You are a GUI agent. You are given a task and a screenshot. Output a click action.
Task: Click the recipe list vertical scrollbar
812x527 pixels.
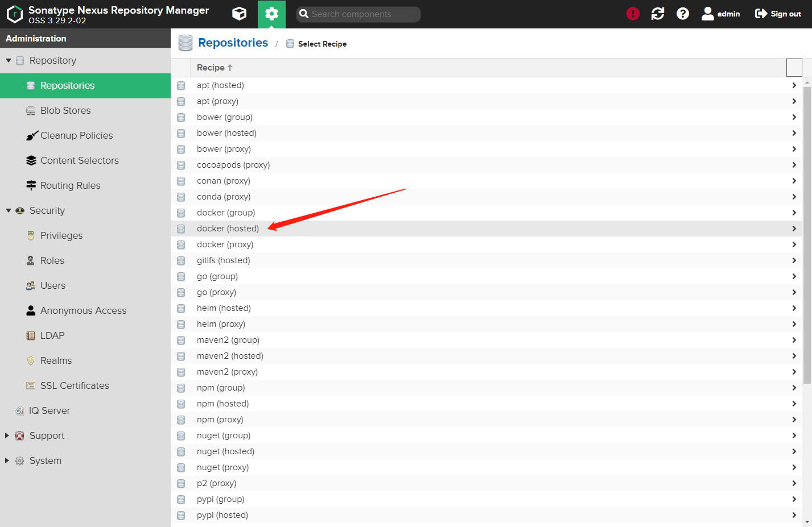(807, 235)
